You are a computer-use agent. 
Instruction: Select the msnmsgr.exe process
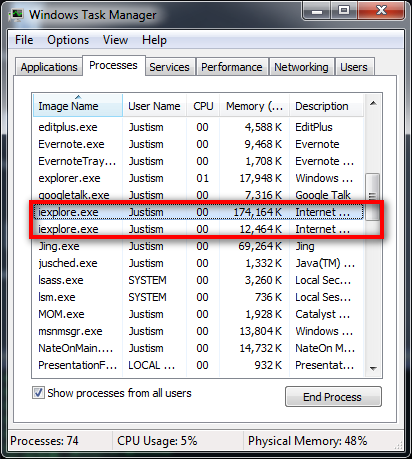(198, 331)
